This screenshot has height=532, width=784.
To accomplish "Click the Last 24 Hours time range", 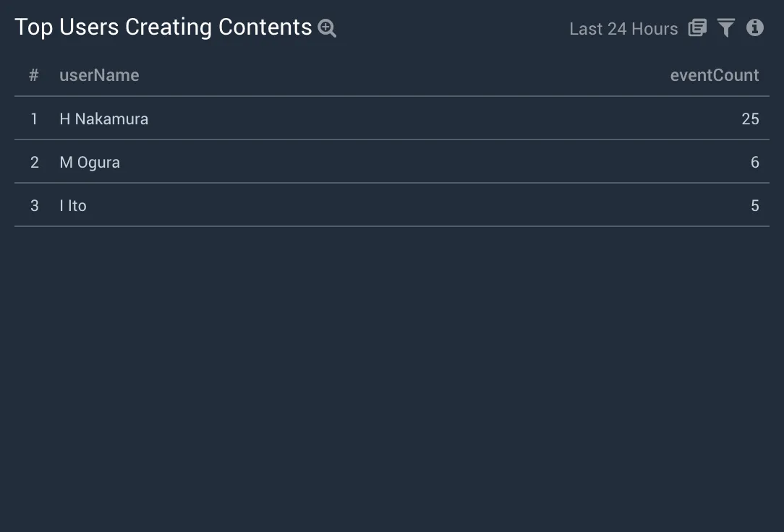I will pyautogui.click(x=623, y=29).
